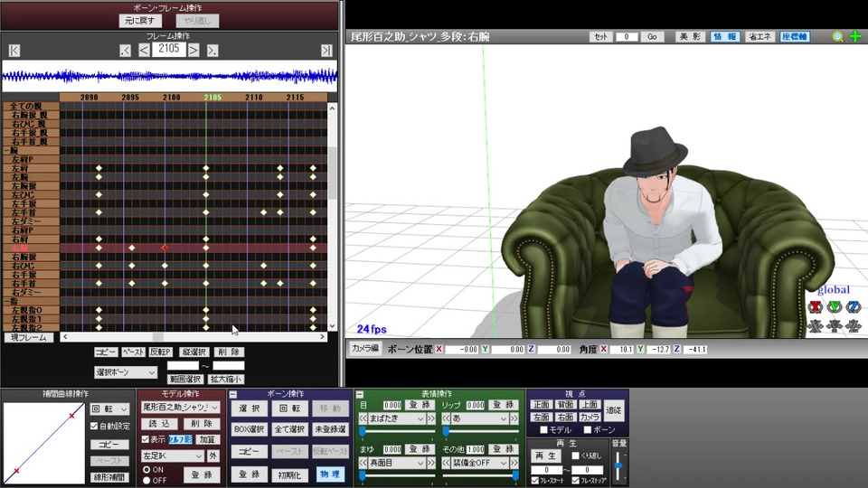
Task: Click the まばたき eye morph slider
Action: [x=397, y=431]
